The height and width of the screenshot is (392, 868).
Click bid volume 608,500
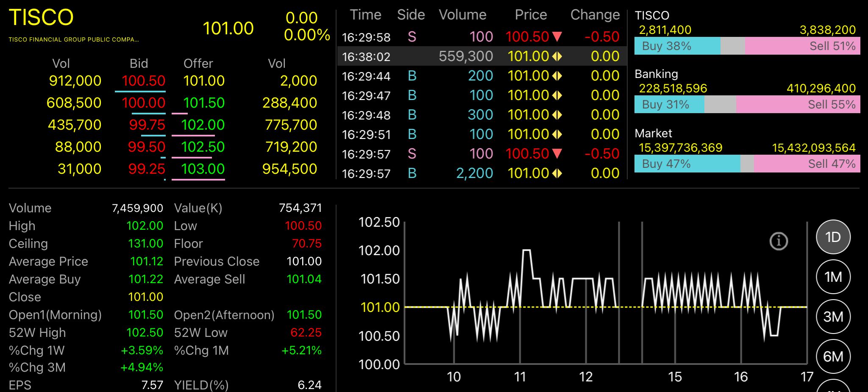tap(74, 103)
